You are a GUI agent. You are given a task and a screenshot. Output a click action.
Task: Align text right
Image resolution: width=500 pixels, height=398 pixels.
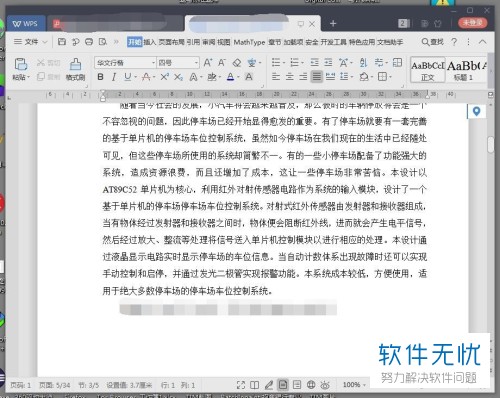click(303, 77)
